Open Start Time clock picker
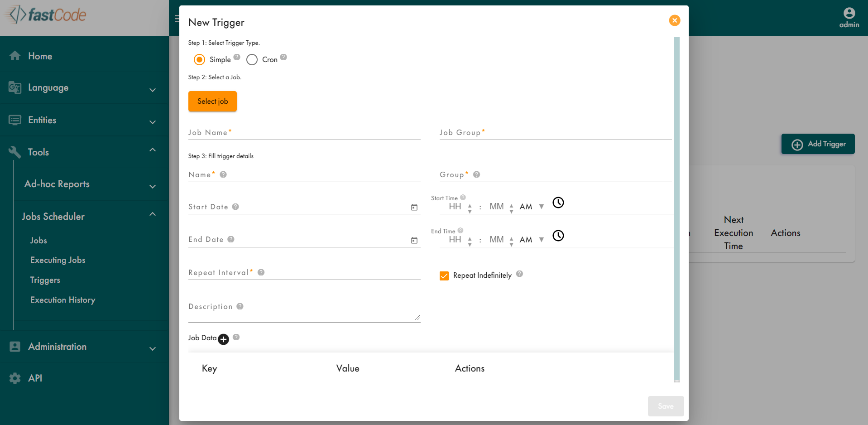This screenshot has height=425, width=868. coord(558,203)
